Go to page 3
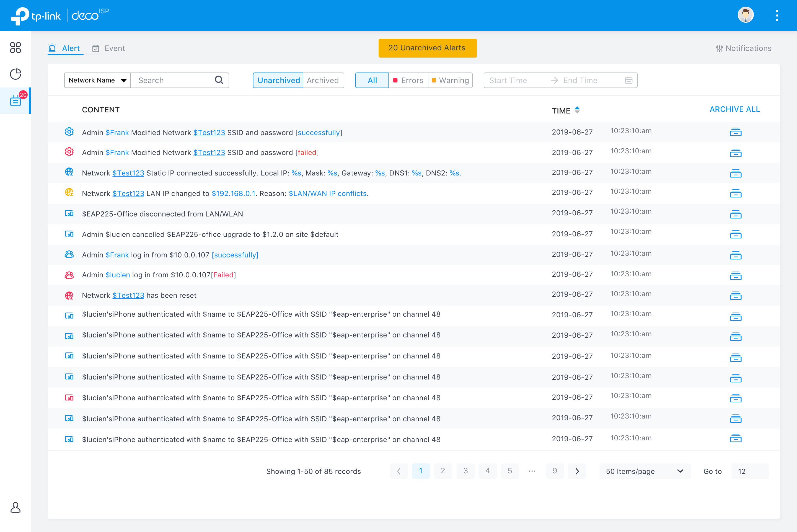This screenshot has width=797, height=532. click(465, 471)
